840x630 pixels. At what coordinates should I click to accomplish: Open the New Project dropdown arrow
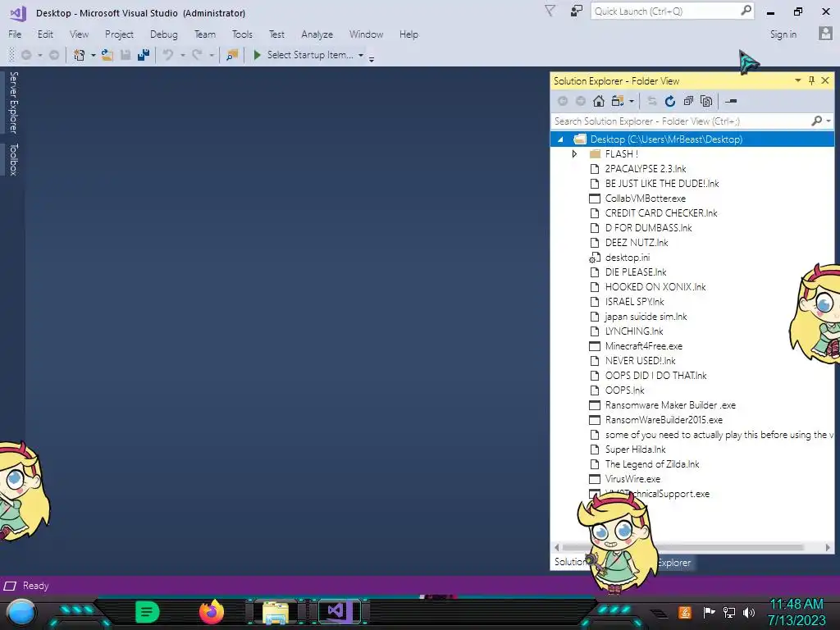[x=94, y=55]
